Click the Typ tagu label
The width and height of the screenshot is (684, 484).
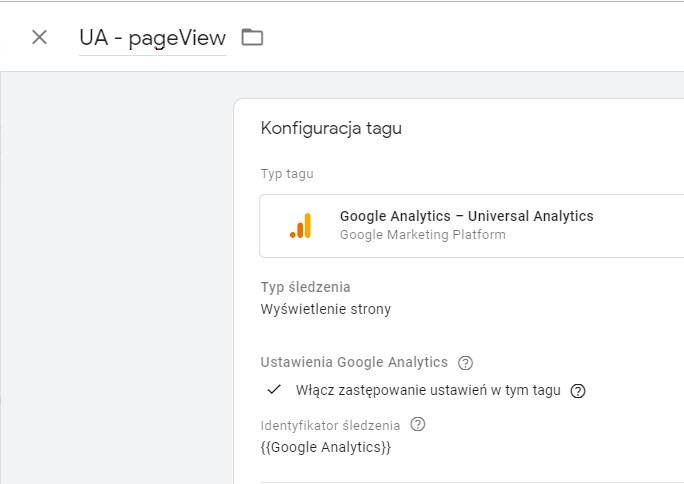pyautogui.click(x=287, y=174)
